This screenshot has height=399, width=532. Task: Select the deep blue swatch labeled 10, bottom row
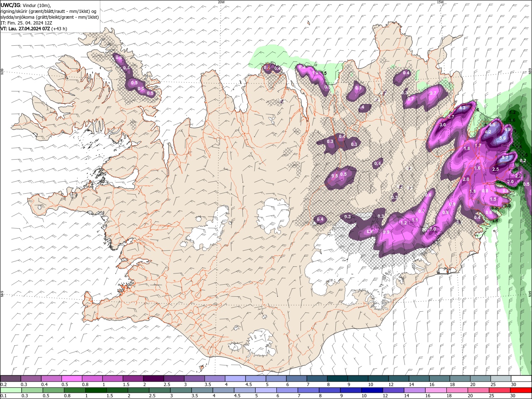371,390
